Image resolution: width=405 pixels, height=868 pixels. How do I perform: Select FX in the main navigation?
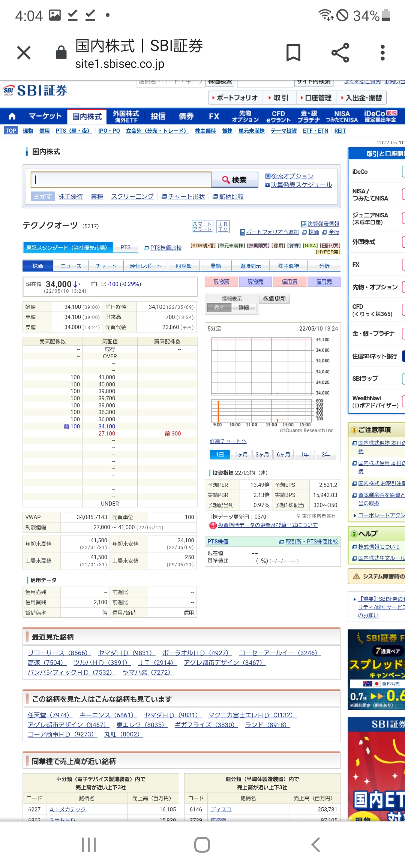pos(214,117)
